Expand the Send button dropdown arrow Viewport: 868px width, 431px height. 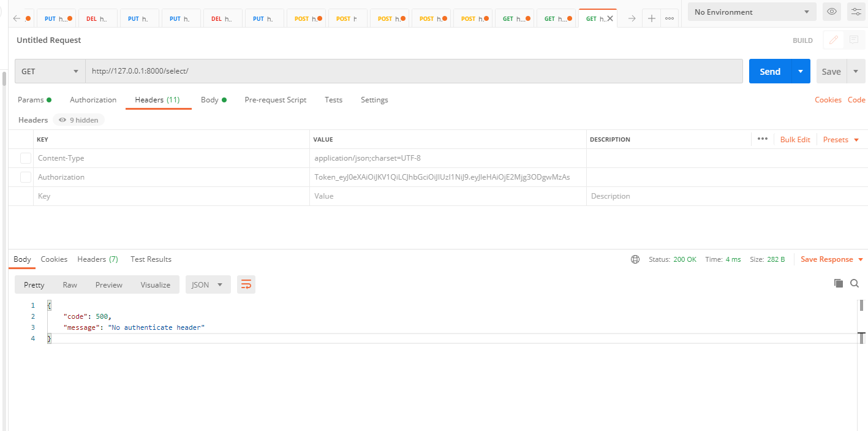tap(801, 71)
